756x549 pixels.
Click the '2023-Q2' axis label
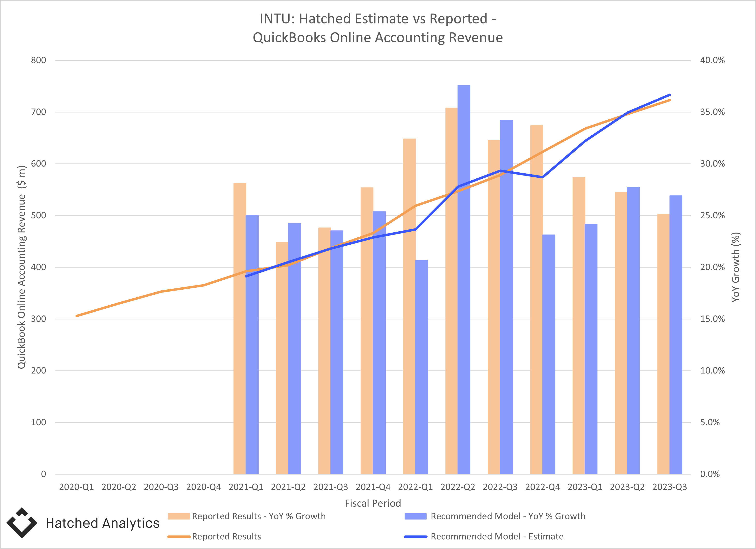627,487
